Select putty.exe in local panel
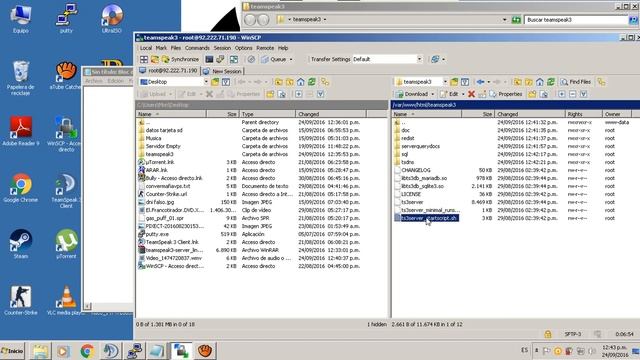The height and width of the screenshot is (360, 640). pos(157,234)
